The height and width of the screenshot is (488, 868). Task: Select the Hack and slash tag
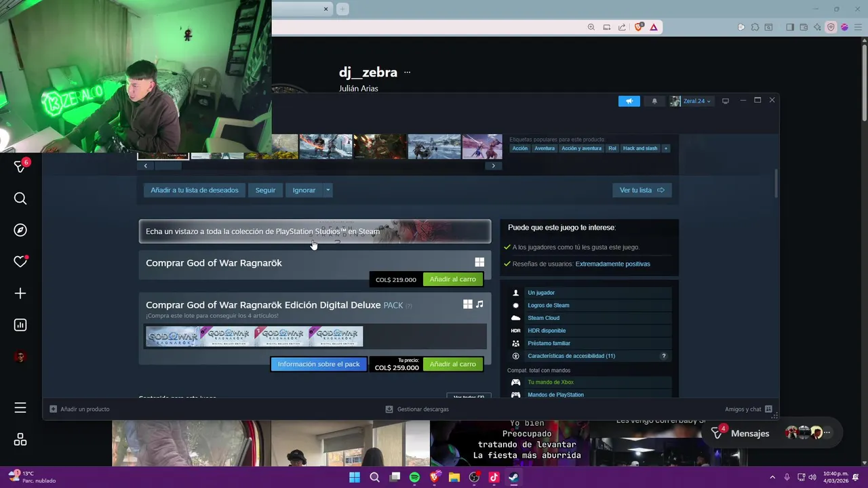pos(640,148)
